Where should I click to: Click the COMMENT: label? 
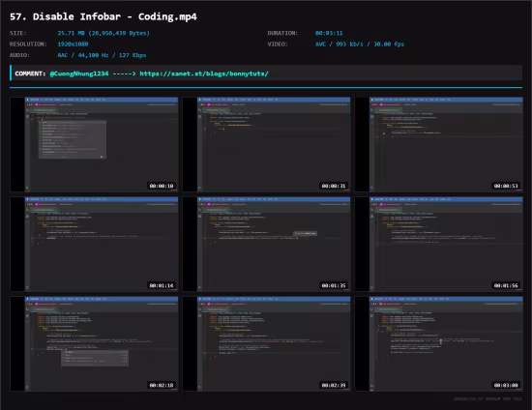click(x=30, y=73)
